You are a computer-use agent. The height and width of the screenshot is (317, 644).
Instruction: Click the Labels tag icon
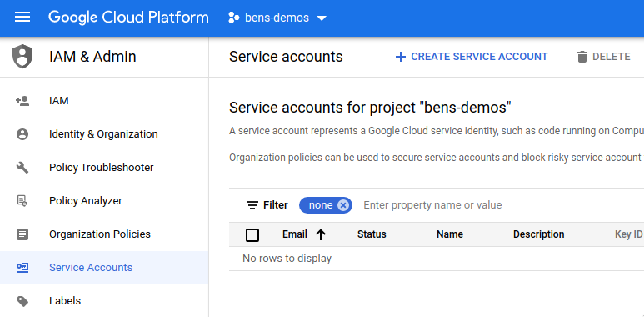pyautogui.click(x=22, y=301)
